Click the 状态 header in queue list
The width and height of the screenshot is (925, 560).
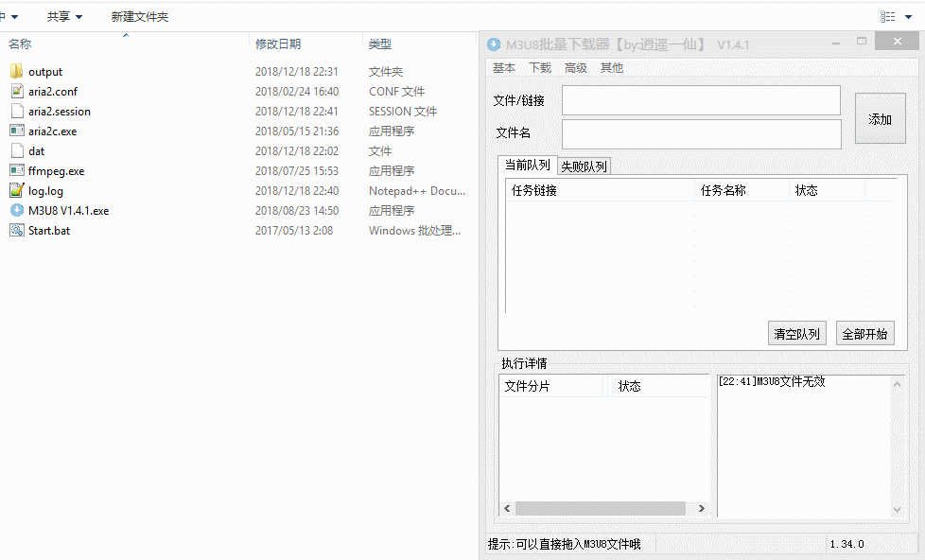[x=827, y=190]
